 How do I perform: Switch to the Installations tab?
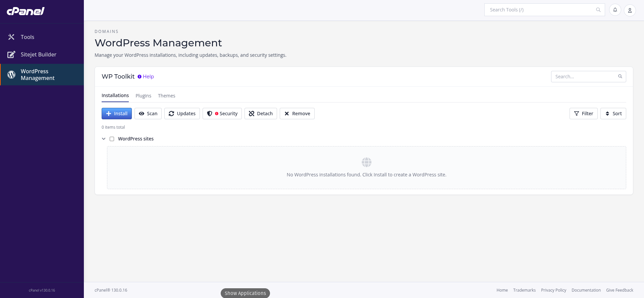pos(115,95)
